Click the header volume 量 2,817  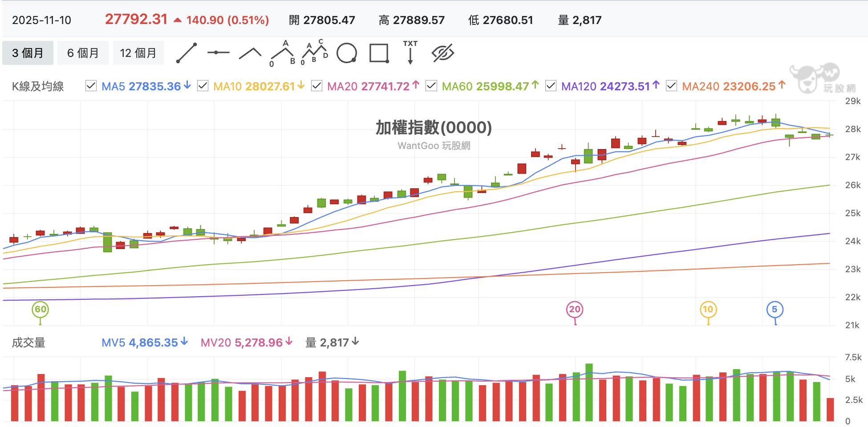click(x=580, y=20)
